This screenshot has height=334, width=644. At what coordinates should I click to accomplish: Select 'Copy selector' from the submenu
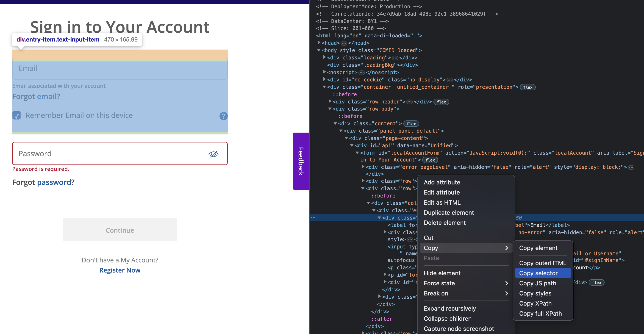[x=538, y=273]
